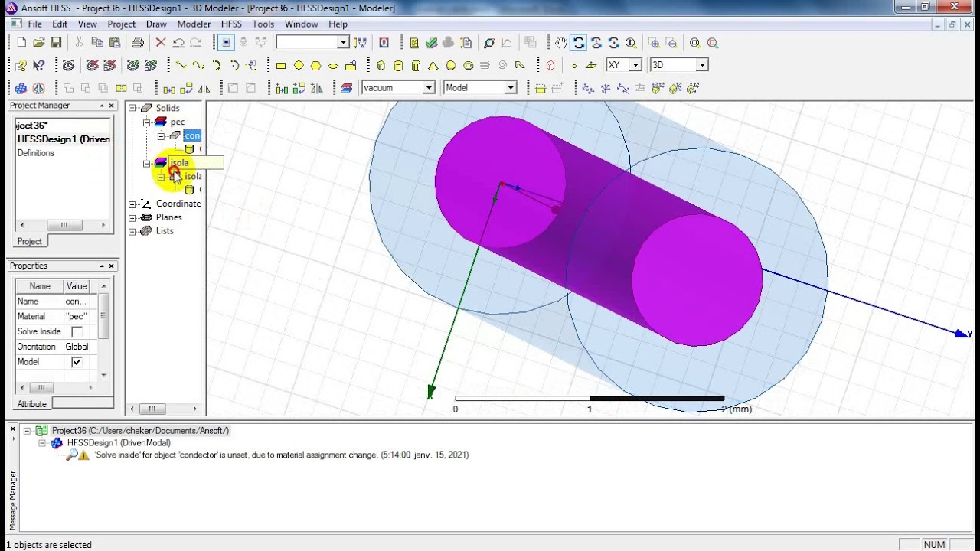
Task: Click the Zoom In magnifier icon
Action: click(x=653, y=43)
